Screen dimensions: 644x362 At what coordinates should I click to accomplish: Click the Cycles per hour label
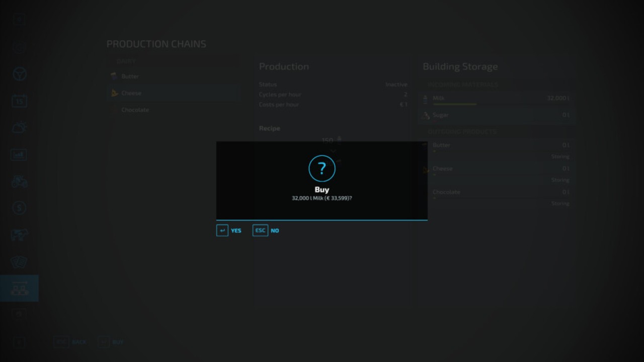pyautogui.click(x=280, y=95)
